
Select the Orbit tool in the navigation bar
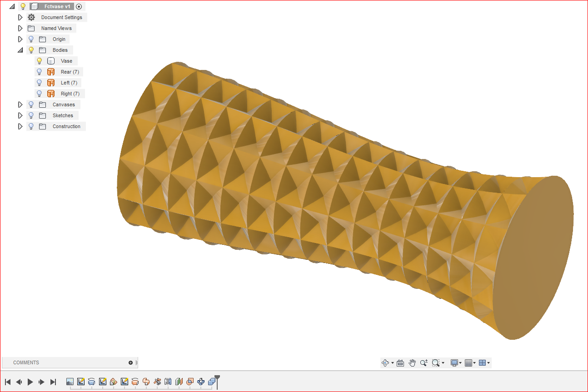pos(386,362)
